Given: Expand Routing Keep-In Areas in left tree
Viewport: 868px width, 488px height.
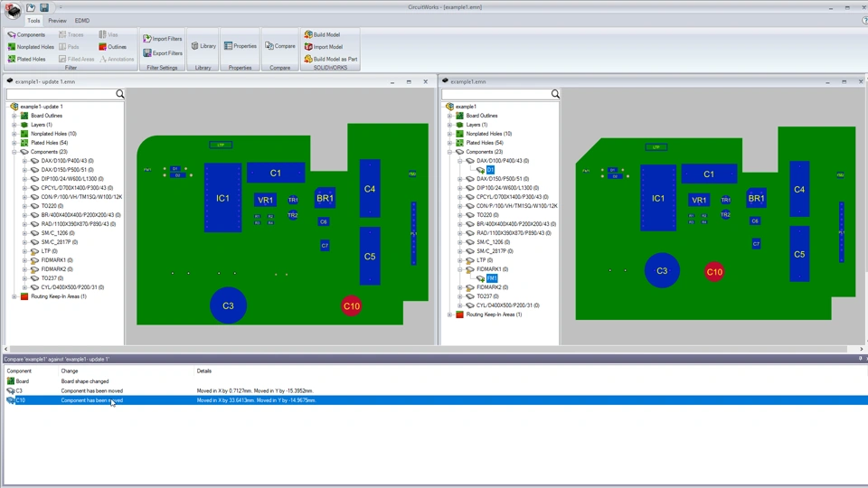Looking at the screenshot, I should (14, 296).
